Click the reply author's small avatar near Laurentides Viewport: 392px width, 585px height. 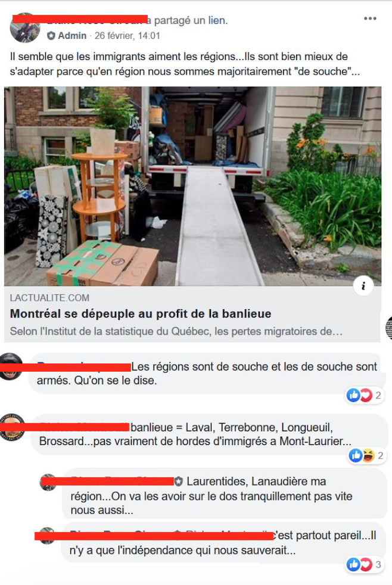click(48, 482)
